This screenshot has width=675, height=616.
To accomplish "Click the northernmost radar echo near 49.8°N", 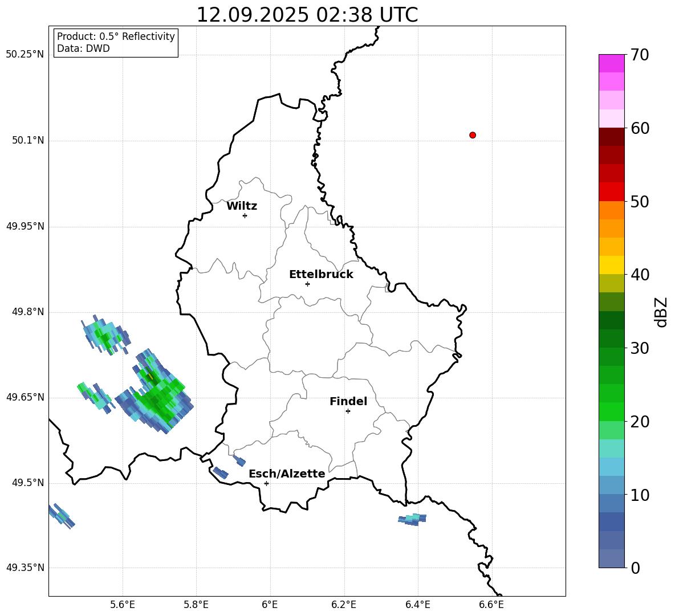I will click(x=105, y=334).
